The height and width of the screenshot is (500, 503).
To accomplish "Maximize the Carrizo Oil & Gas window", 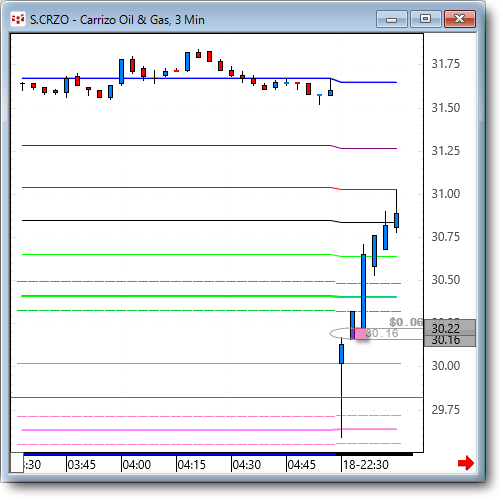I will 425,19.
